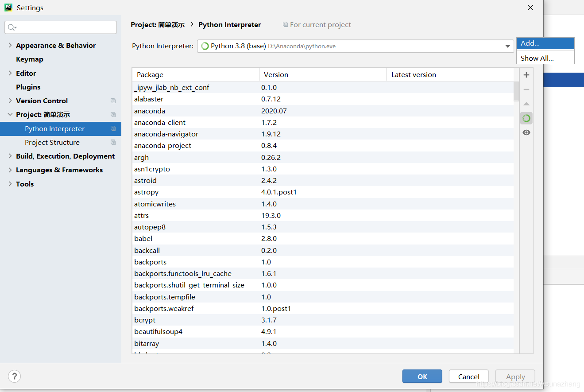
Task: Select the backports.tempfile package row
Action: pos(323,297)
